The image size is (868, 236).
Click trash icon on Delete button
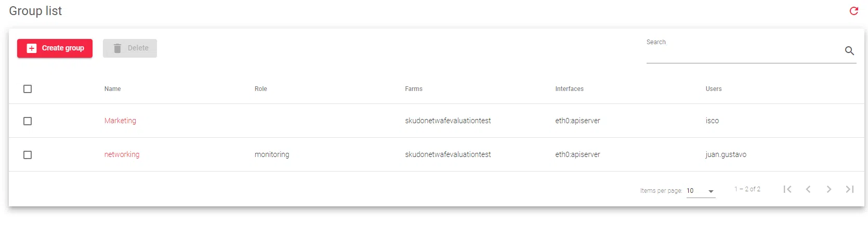click(x=117, y=48)
